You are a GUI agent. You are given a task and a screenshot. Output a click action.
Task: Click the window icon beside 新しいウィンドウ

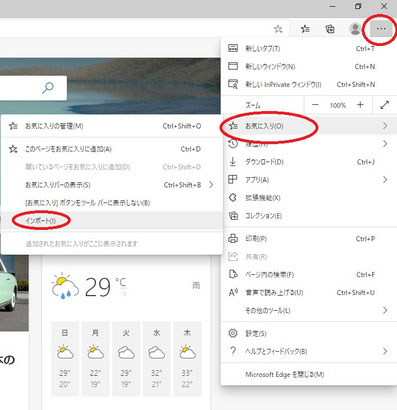click(233, 66)
